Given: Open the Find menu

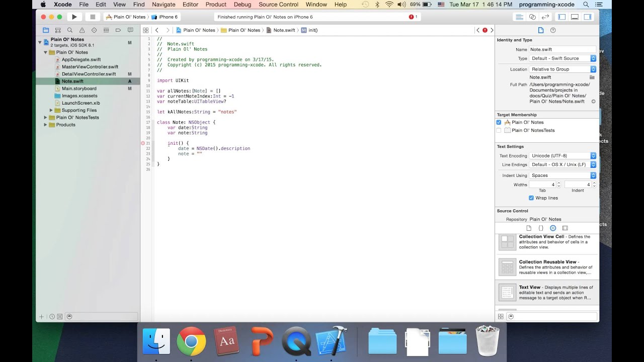Looking at the screenshot, I should coord(139,5).
